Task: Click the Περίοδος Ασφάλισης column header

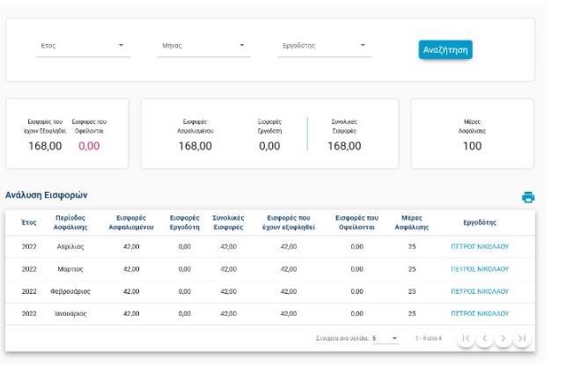Action: [x=70, y=223]
